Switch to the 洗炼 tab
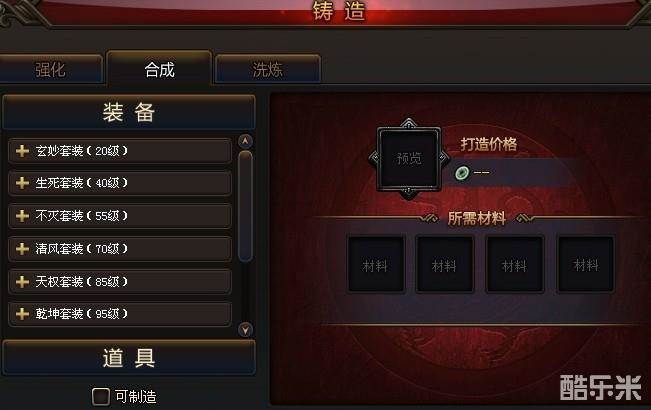 pyautogui.click(x=268, y=69)
